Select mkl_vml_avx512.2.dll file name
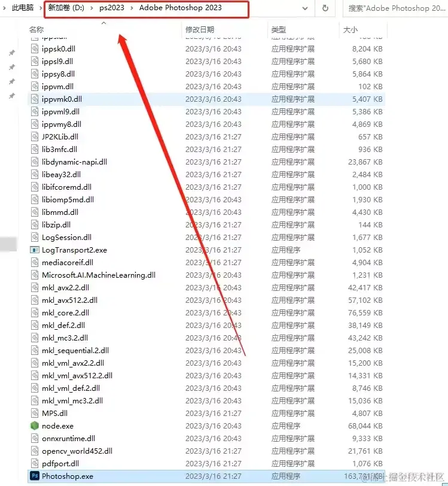This screenshot has height=486, width=448. (x=77, y=376)
